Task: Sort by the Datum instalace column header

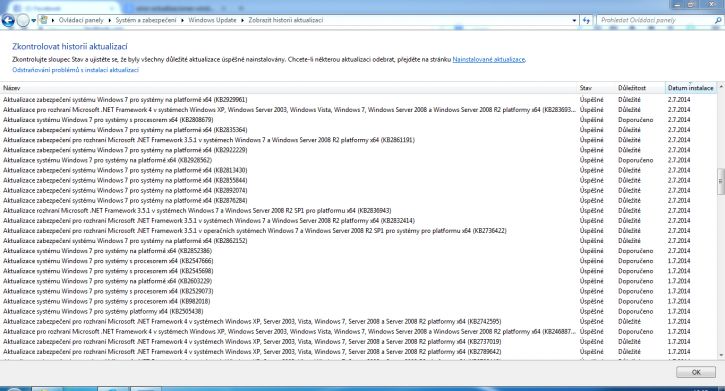Action: tap(691, 88)
